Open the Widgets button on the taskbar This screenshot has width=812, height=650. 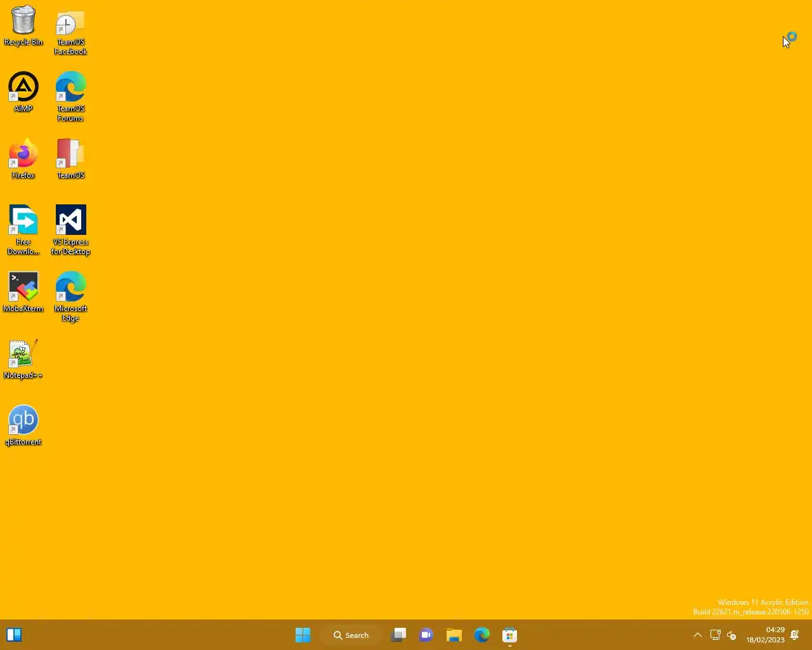tap(14, 635)
